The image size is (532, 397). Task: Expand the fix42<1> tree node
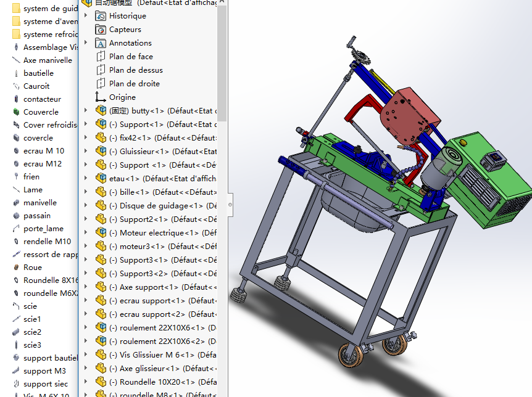coord(86,137)
